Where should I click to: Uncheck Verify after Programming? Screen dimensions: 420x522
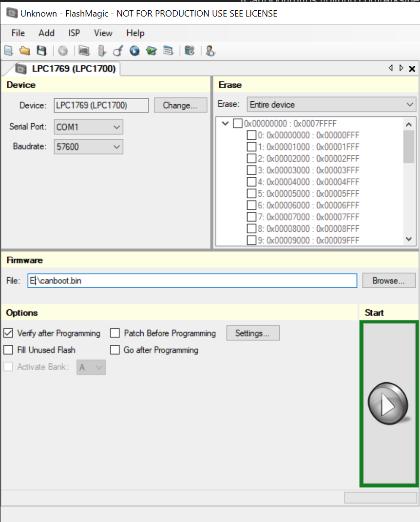point(8,333)
